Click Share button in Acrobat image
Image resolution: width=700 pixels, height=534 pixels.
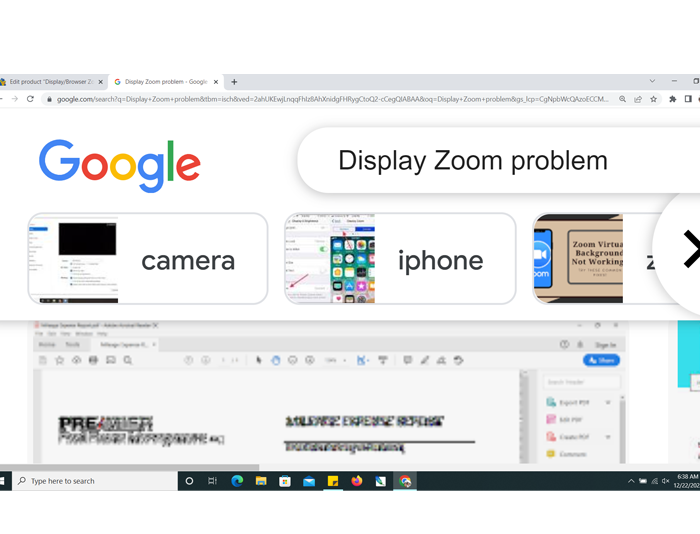601,360
